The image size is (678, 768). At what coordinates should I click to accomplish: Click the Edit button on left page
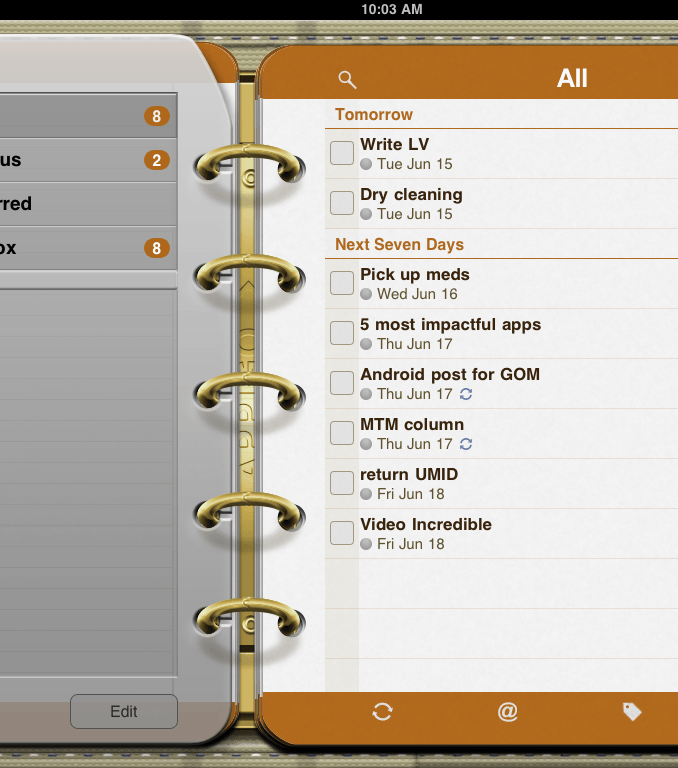[x=124, y=711]
